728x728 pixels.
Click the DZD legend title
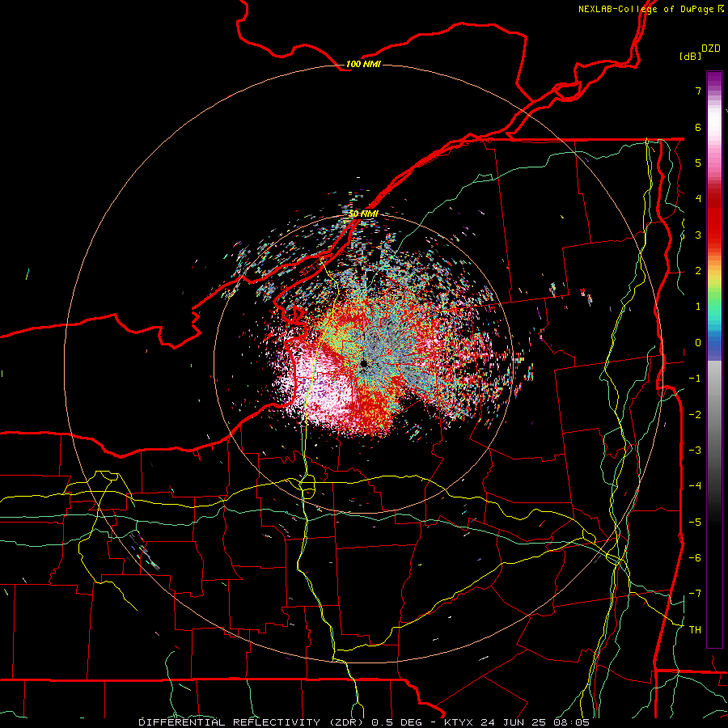point(711,49)
